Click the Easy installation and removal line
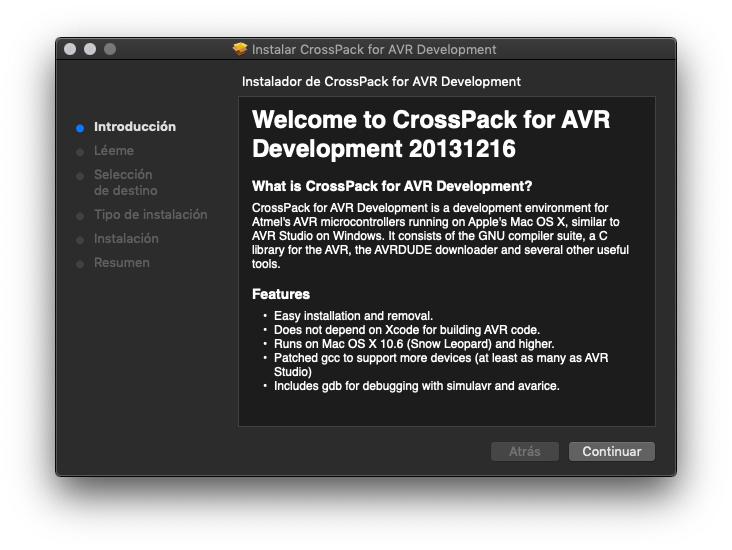The height and width of the screenshot is (550, 732). (x=353, y=316)
